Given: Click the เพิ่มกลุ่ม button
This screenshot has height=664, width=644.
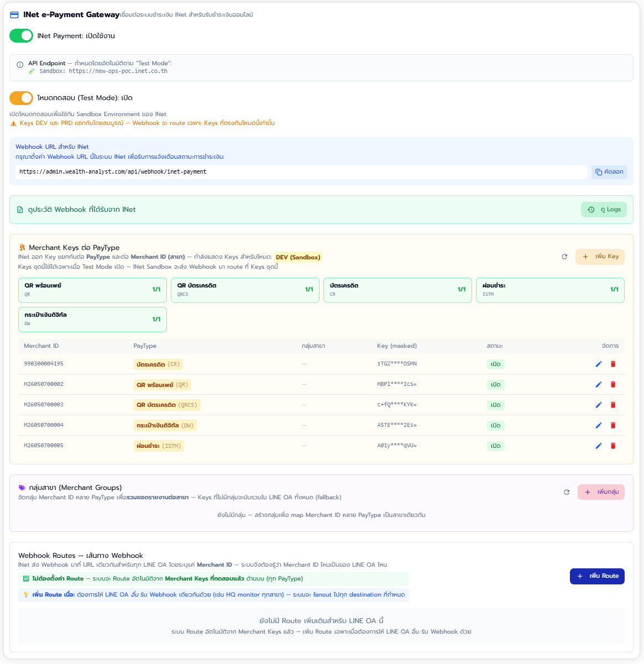Looking at the screenshot, I should click(601, 492).
